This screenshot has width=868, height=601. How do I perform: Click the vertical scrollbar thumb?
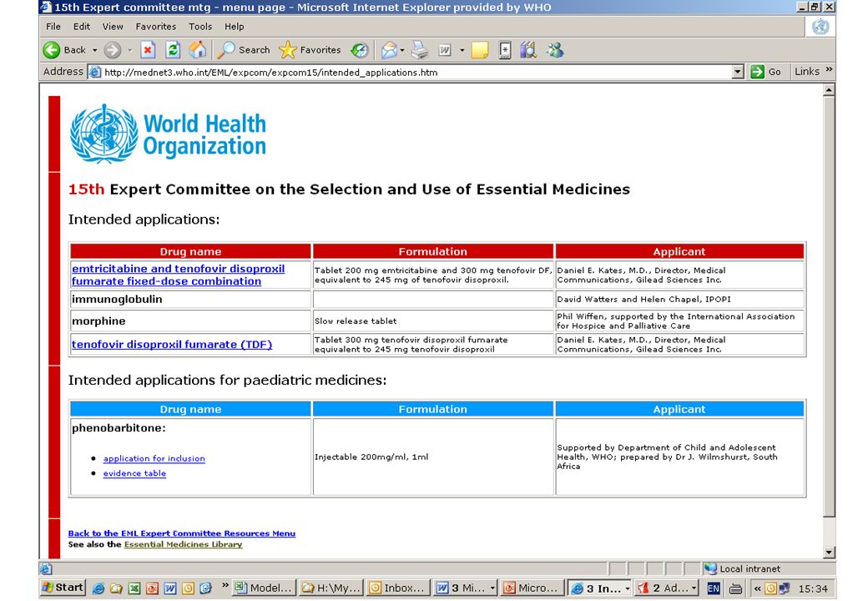[x=829, y=306]
